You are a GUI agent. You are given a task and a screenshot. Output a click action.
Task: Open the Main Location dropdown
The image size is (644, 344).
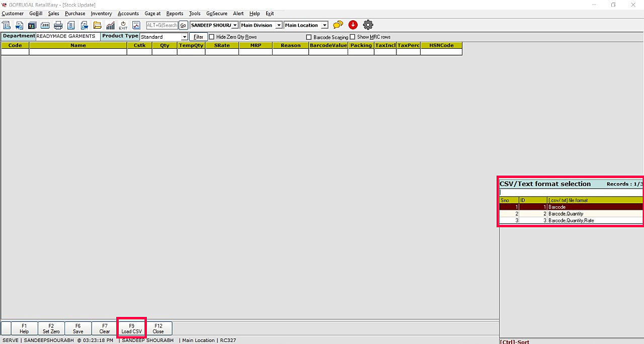coord(325,25)
